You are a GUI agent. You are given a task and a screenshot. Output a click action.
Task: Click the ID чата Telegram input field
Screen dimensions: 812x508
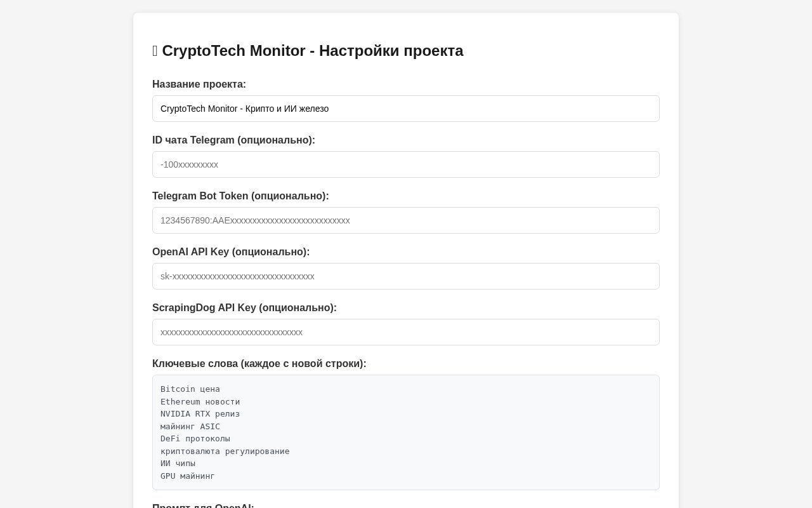point(406,164)
